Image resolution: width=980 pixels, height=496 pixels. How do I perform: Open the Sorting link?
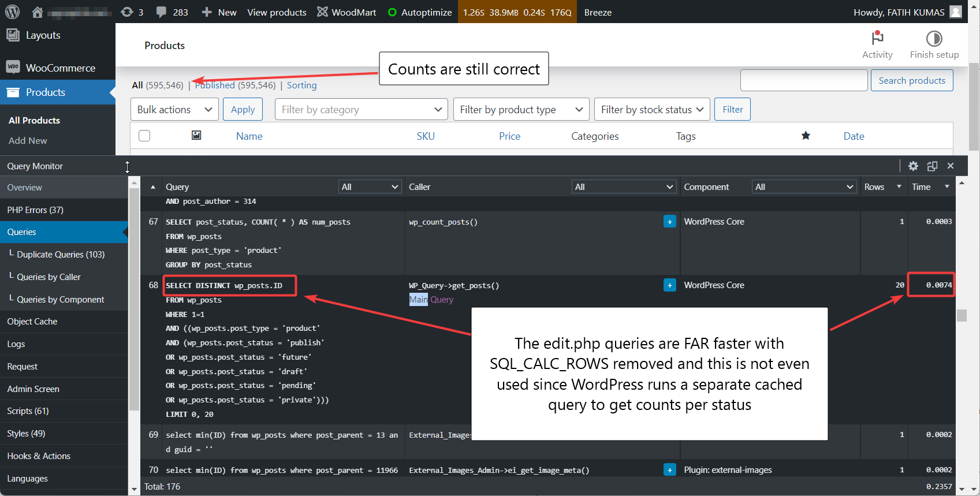pos(301,85)
